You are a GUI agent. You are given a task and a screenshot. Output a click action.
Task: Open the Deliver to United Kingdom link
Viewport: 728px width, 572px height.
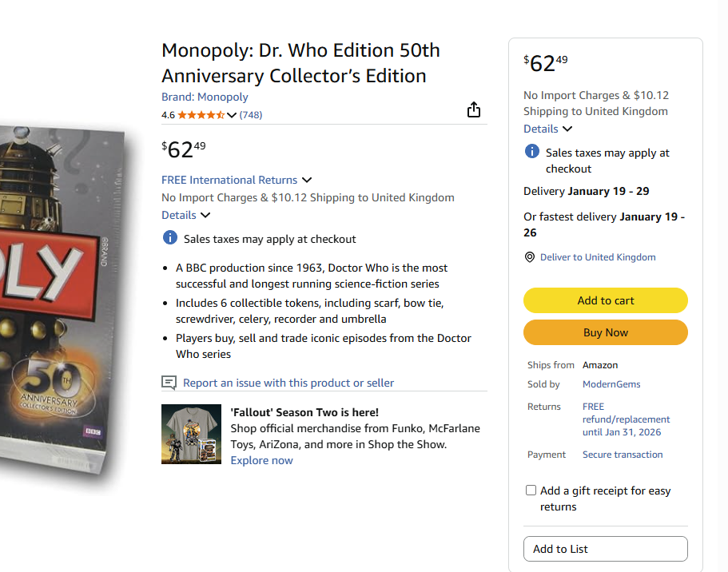598,257
